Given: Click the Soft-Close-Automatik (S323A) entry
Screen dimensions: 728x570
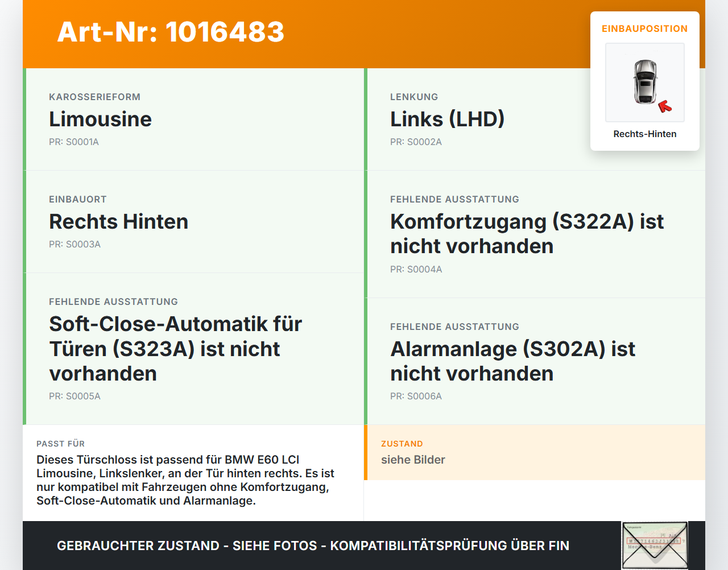Looking at the screenshot, I should point(176,349).
